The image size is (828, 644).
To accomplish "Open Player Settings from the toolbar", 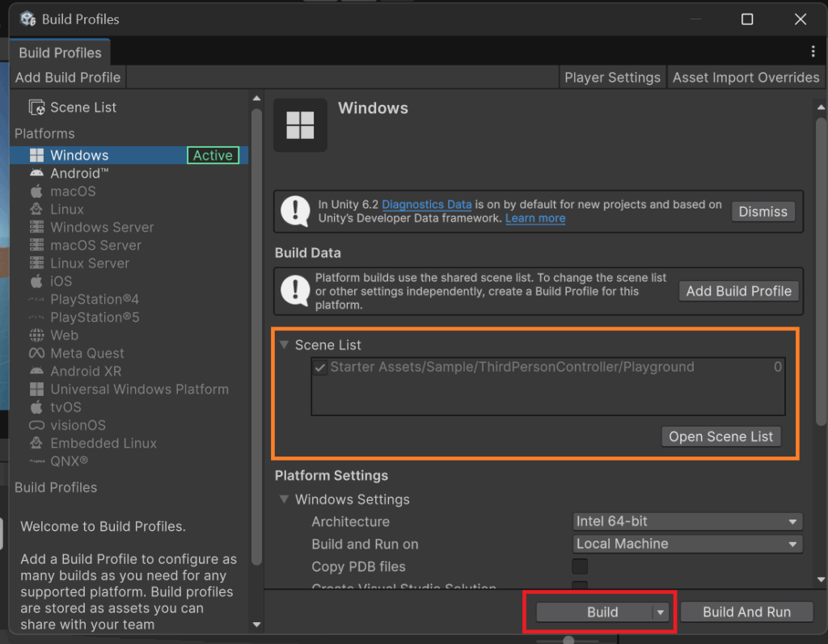I will coord(612,78).
